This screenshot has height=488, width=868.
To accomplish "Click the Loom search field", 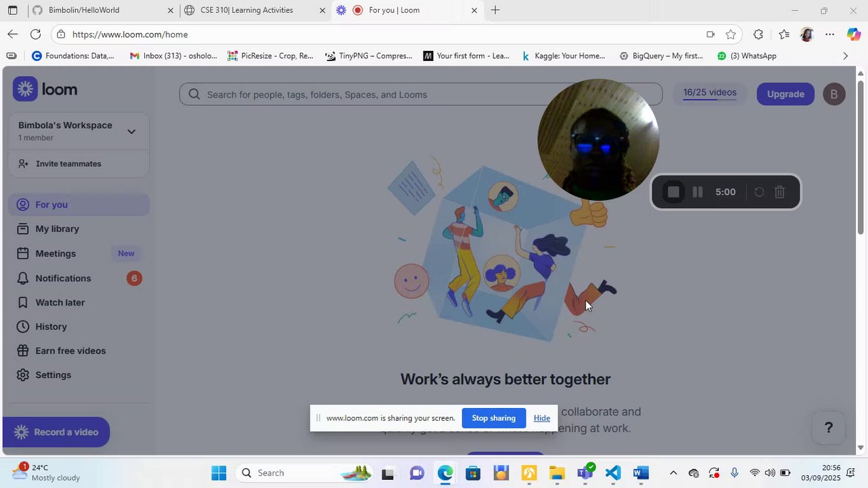I will [420, 94].
